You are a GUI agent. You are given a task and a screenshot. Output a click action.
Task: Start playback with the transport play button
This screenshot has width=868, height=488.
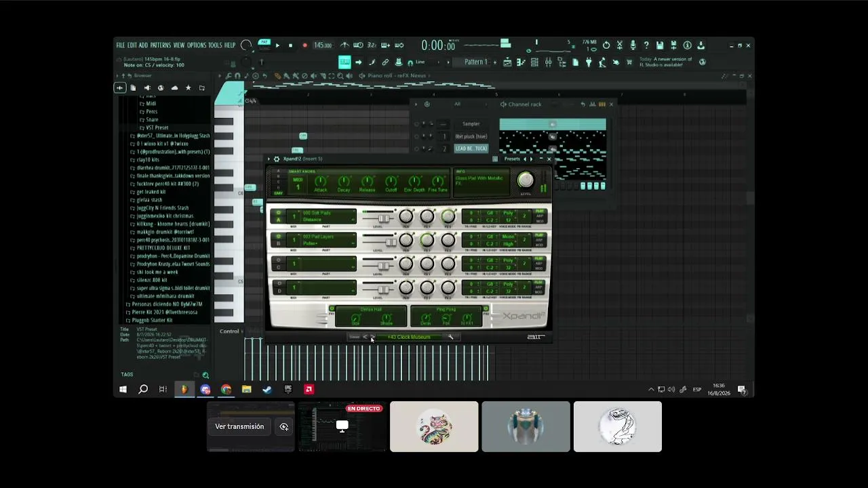[x=277, y=45]
